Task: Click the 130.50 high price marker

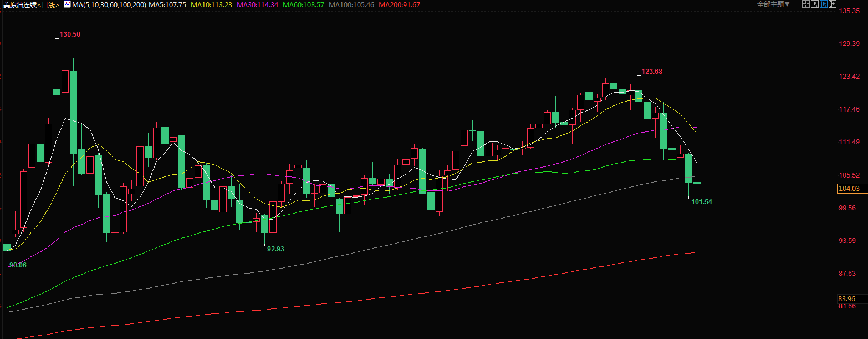Action: [x=70, y=34]
